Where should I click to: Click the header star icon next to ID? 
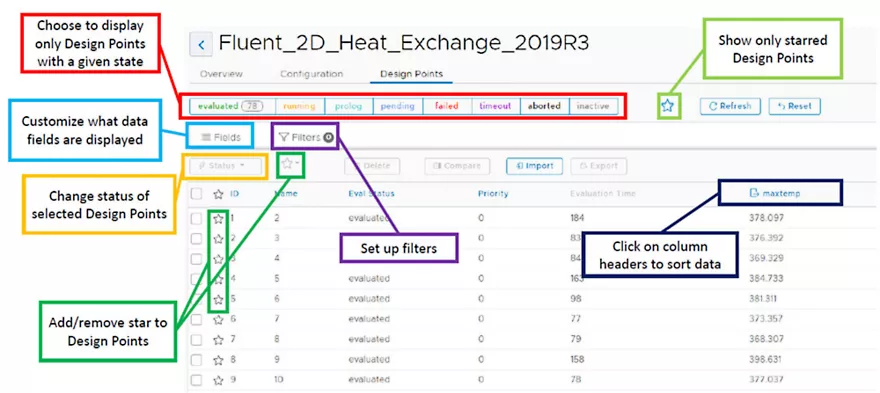[x=218, y=194]
